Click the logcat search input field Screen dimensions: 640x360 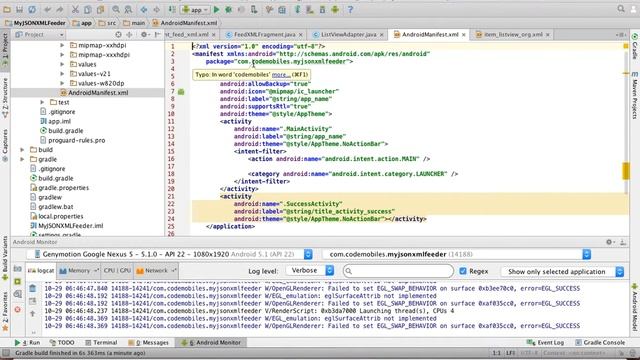click(x=398, y=271)
